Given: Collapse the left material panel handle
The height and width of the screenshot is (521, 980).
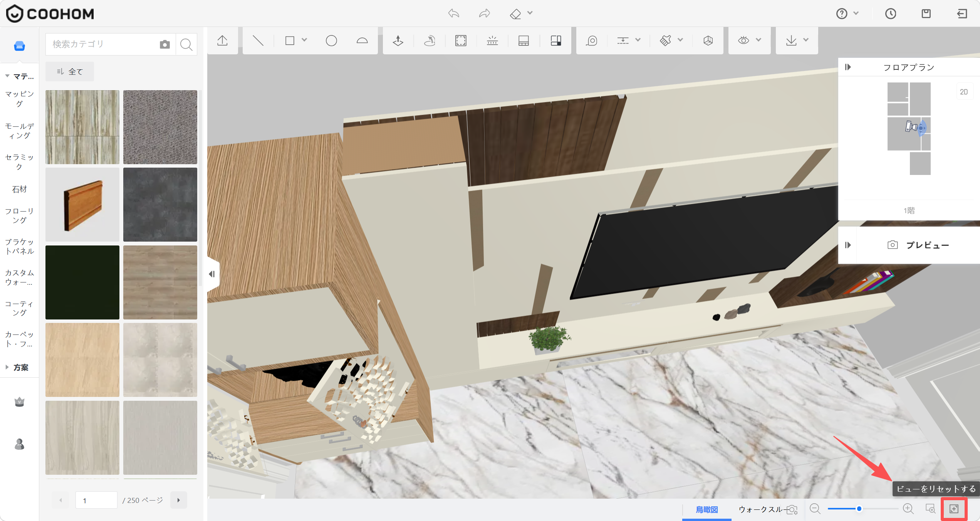Looking at the screenshot, I should tap(212, 274).
